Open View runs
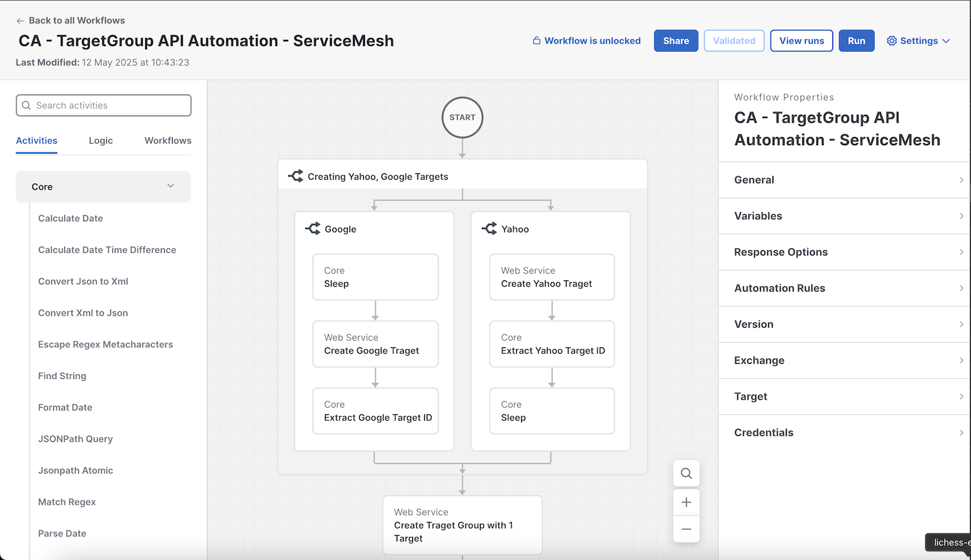 pyautogui.click(x=801, y=41)
